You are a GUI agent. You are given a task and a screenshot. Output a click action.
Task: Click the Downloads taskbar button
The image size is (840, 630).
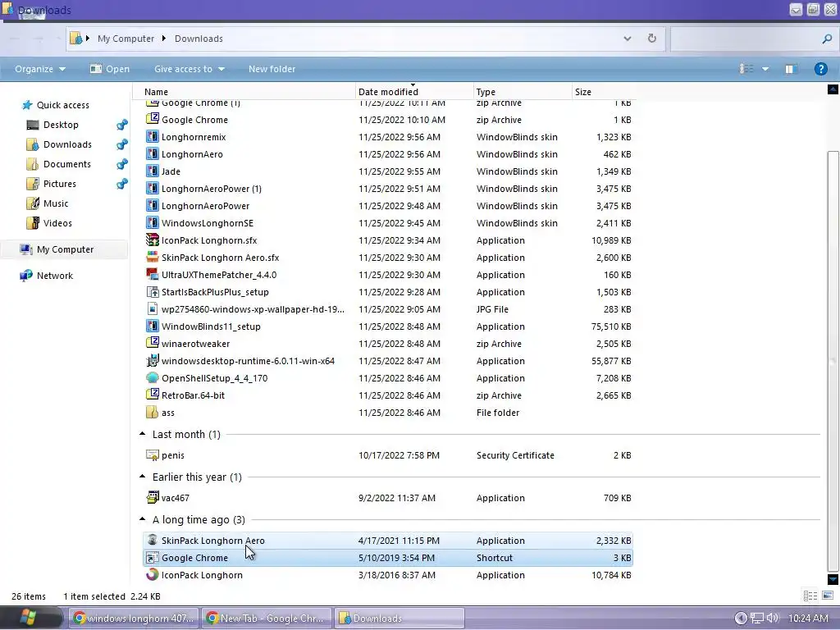(399, 618)
